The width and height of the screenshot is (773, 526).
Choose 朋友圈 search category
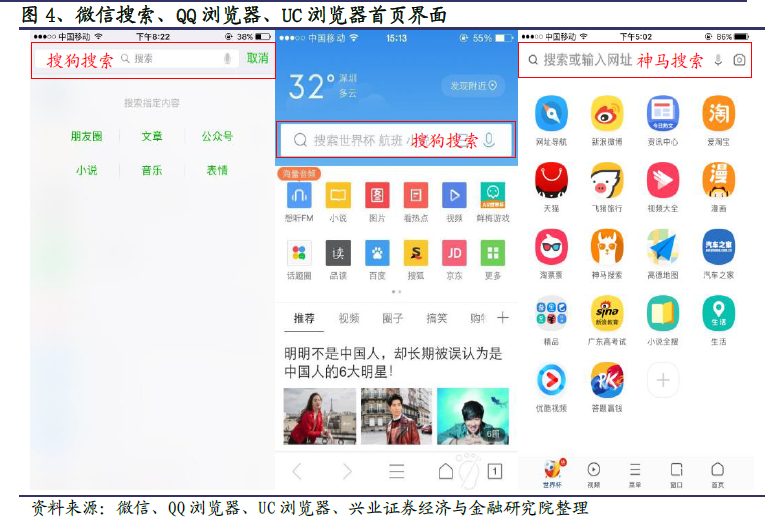(86, 136)
